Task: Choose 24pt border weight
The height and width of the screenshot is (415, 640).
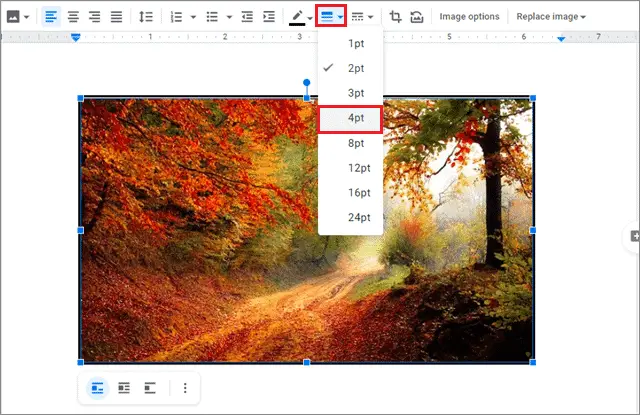Action: pyautogui.click(x=351, y=217)
